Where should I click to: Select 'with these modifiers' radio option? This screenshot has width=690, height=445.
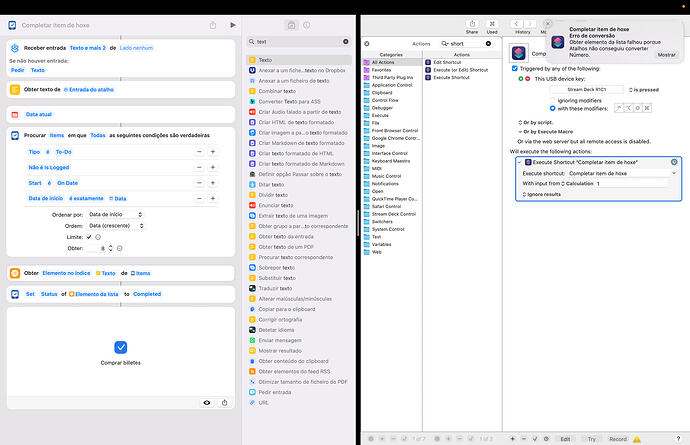tap(552, 108)
